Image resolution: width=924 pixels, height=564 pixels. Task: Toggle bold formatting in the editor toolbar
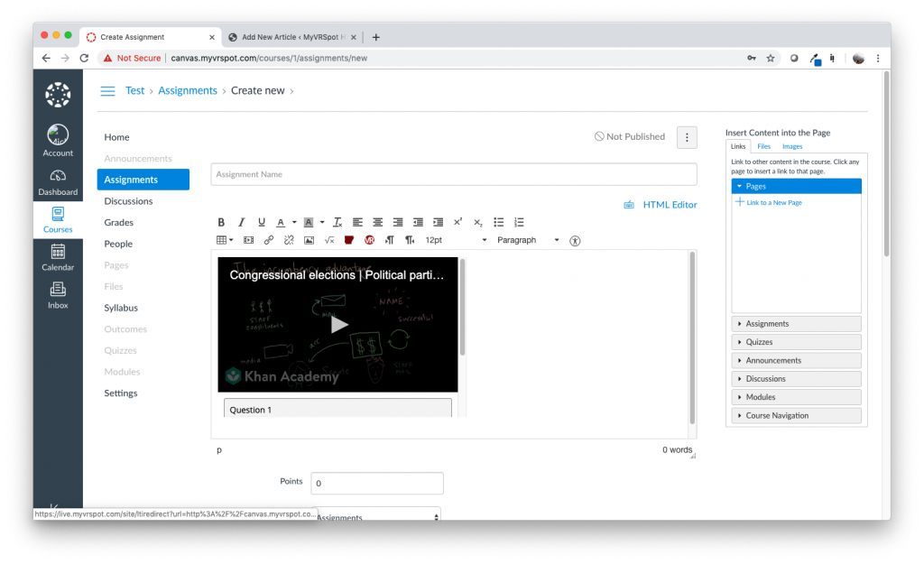[x=222, y=222]
